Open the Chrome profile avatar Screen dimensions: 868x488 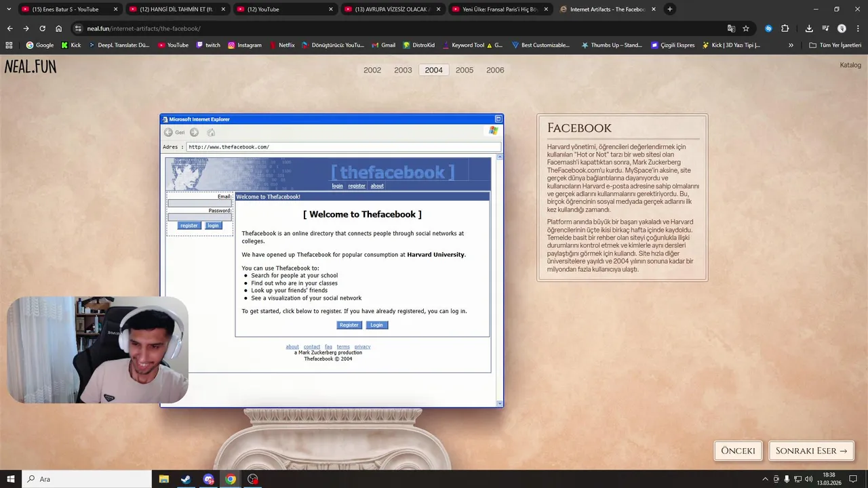(x=842, y=28)
